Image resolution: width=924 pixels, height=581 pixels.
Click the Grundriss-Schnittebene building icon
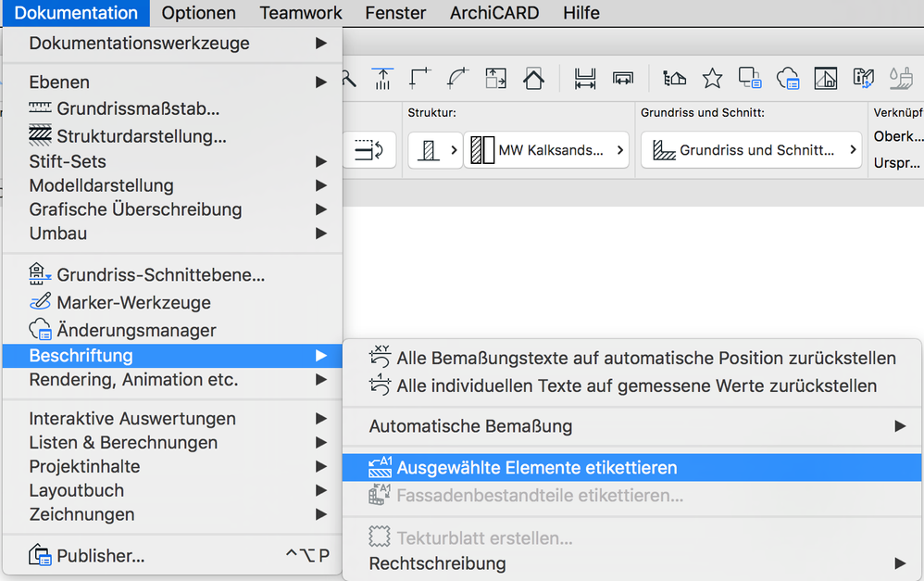click(40, 273)
